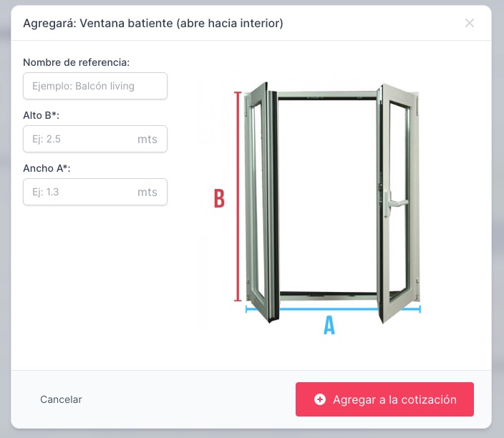Click the dialog title 'Agregará: Ventana batiente'
The height and width of the screenshot is (438, 504).
(153, 23)
